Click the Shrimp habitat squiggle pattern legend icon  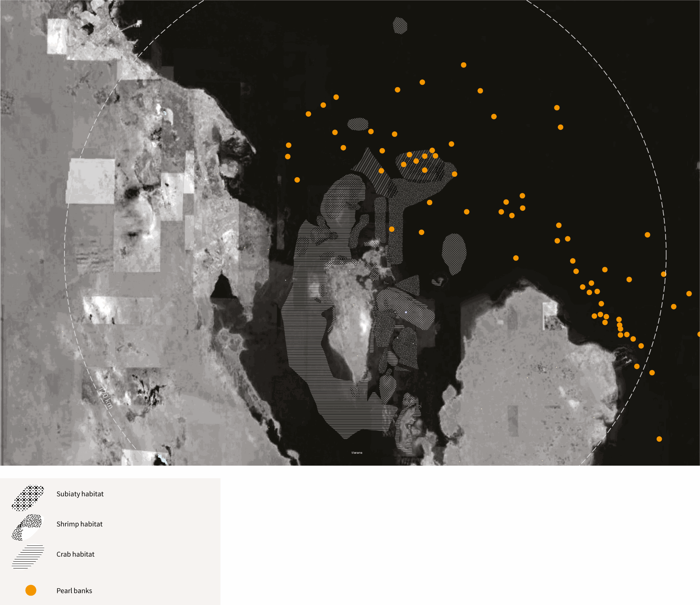click(27, 527)
